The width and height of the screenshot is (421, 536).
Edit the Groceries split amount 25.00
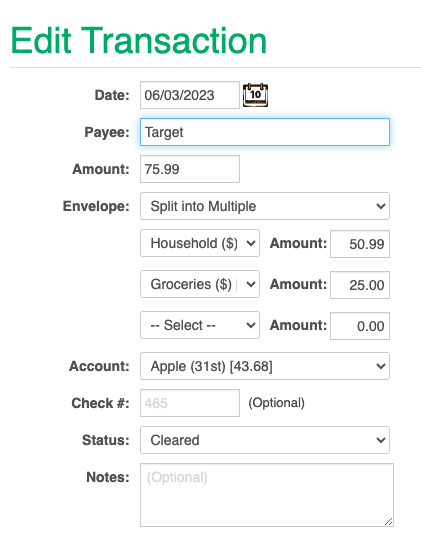pos(360,285)
